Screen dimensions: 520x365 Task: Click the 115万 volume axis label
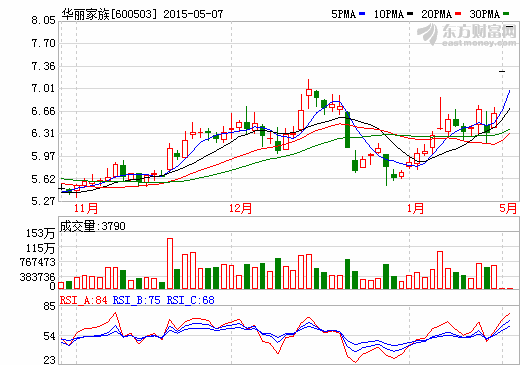pyautogui.click(x=40, y=248)
